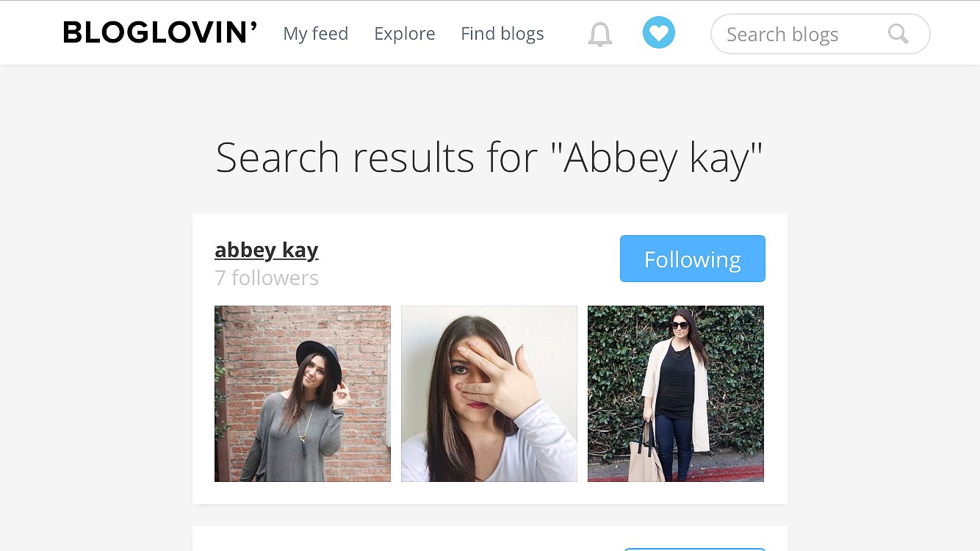Select Explore in the top navigation
The image size is (980, 551).
405,34
